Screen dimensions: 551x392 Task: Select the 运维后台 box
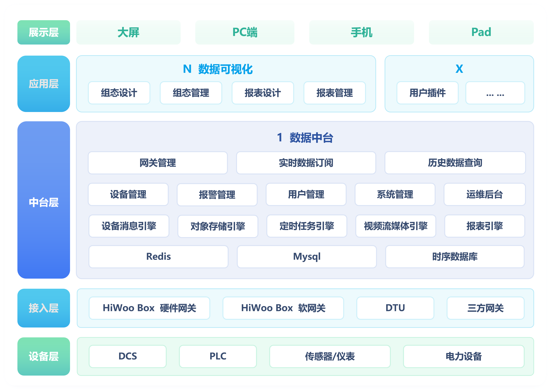click(x=485, y=194)
